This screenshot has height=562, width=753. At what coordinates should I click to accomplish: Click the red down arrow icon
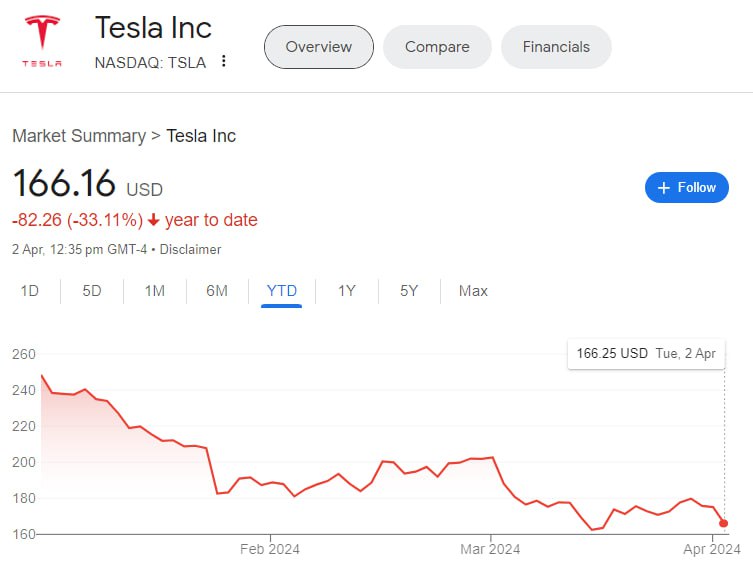pos(154,220)
